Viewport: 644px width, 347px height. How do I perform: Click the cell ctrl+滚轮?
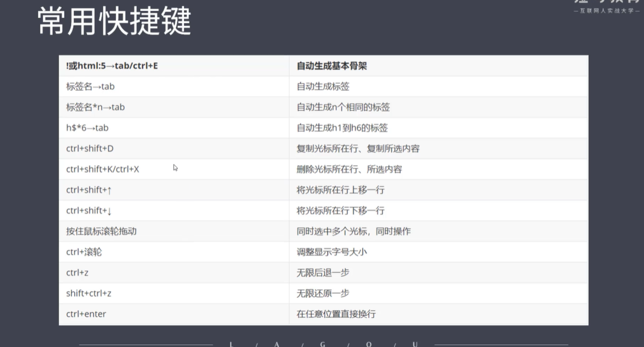174,252
